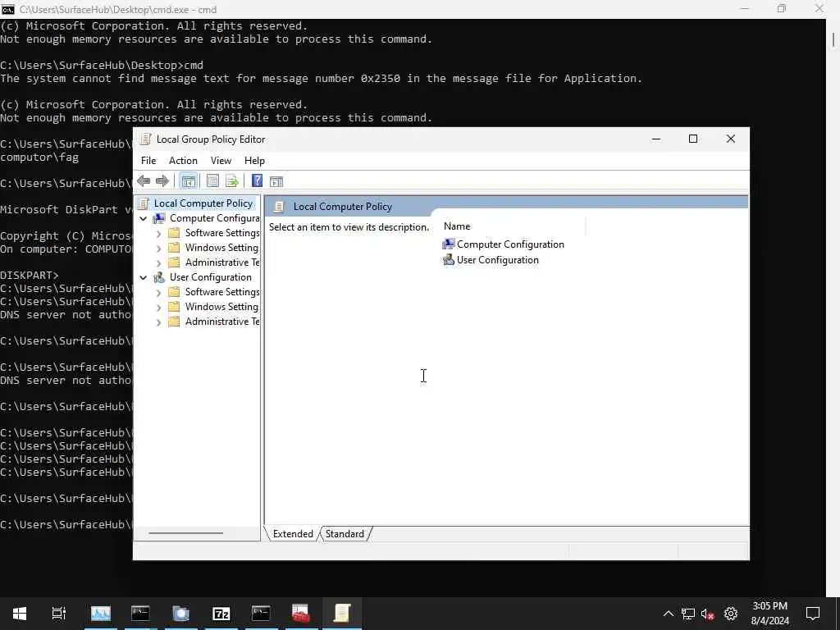Image resolution: width=840 pixels, height=630 pixels.
Task: Click the network tray icon
Action: click(688, 614)
